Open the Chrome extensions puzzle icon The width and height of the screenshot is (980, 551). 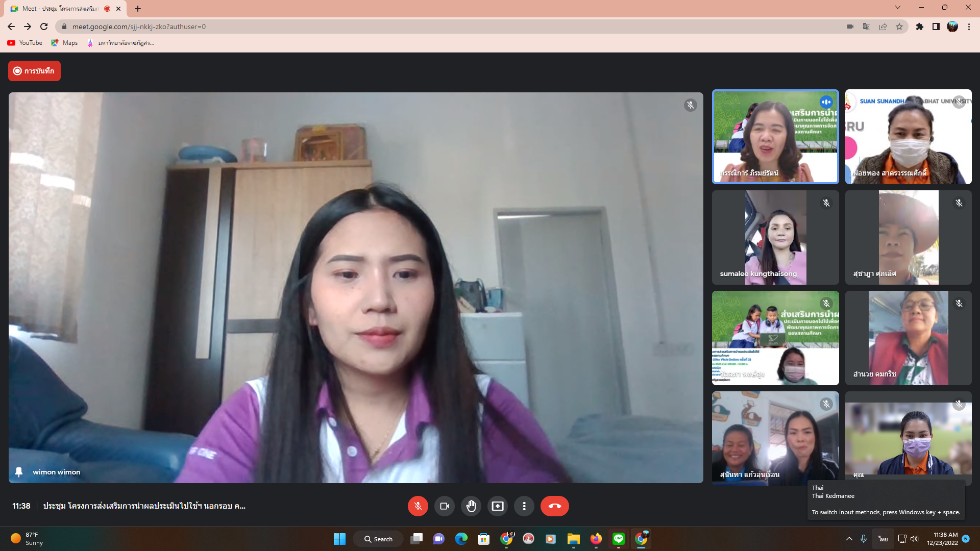(x=919, y=27)
